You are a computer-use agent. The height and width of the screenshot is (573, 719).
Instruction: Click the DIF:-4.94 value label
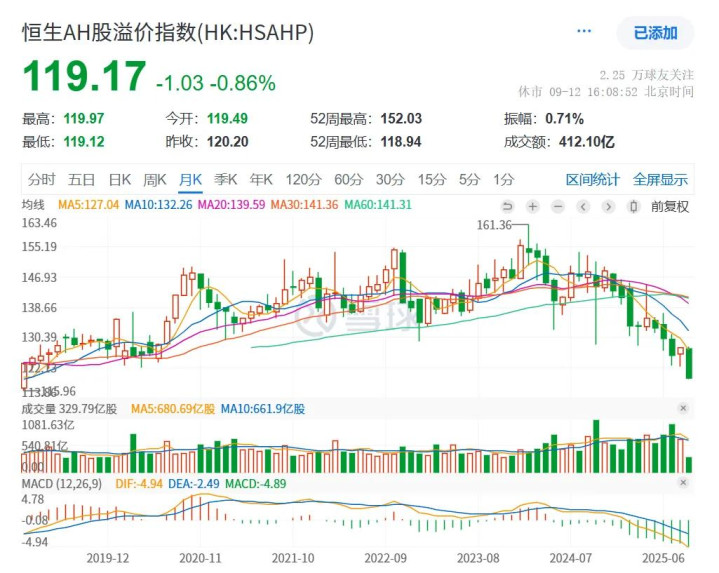click(x=139, y=484)
